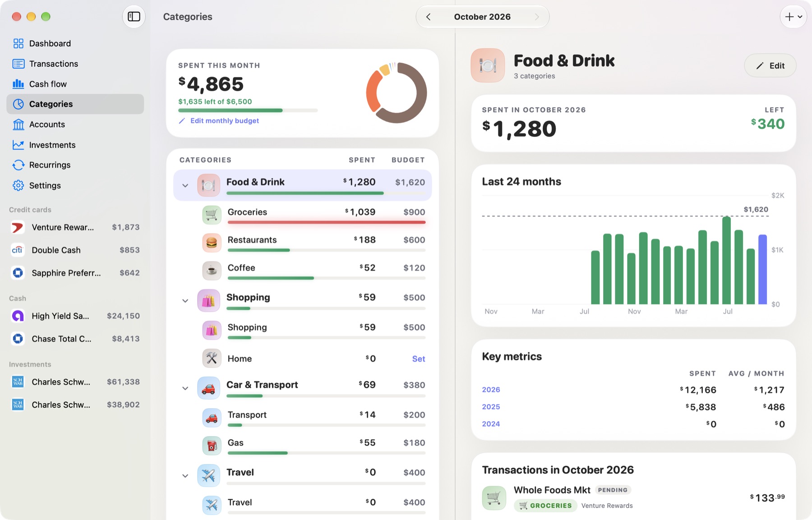The image size is (812, 520).
Task: Click the 2025 year link in Key metrics
Action: pos(491,407)
